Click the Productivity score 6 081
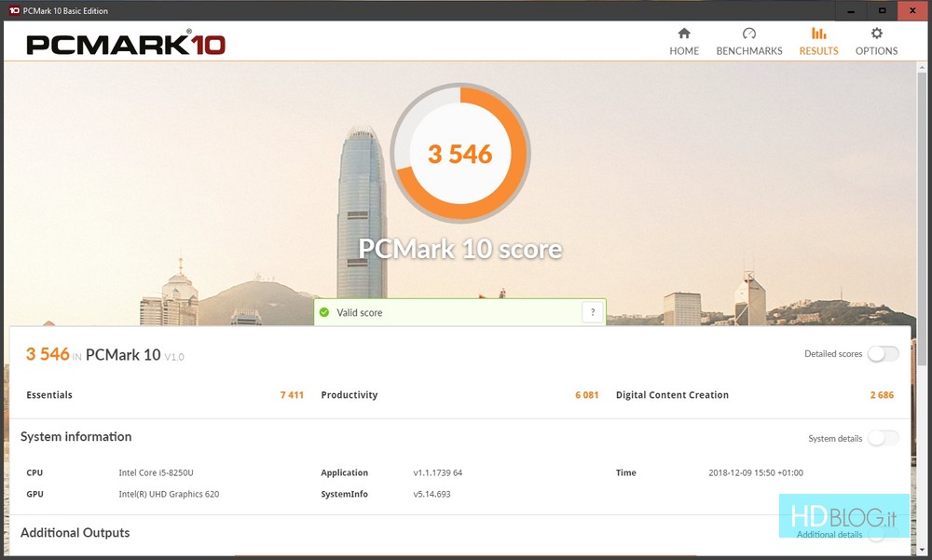 586,395
